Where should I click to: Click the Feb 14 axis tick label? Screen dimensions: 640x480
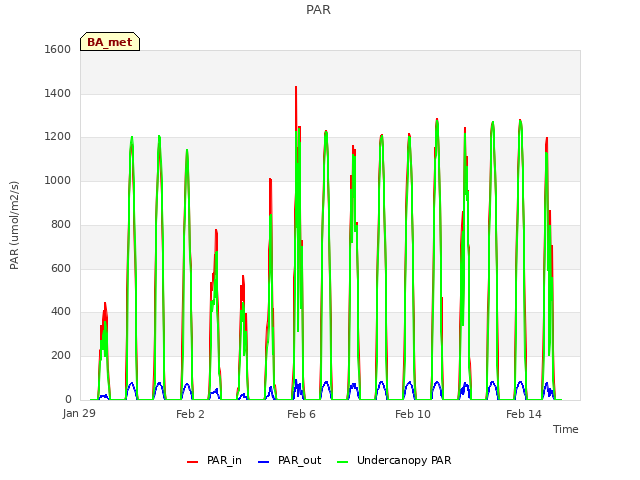click(524, 414)
